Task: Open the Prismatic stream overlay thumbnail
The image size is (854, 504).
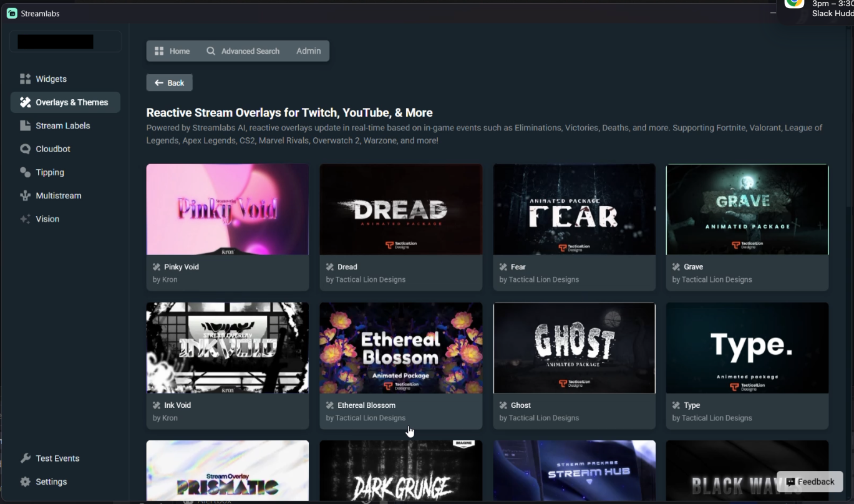Action: pos(228,471)
